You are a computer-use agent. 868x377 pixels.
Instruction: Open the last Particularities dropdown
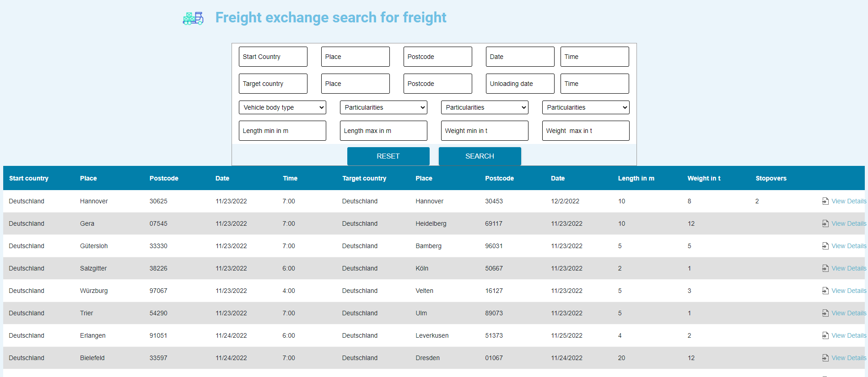[586, 107]
